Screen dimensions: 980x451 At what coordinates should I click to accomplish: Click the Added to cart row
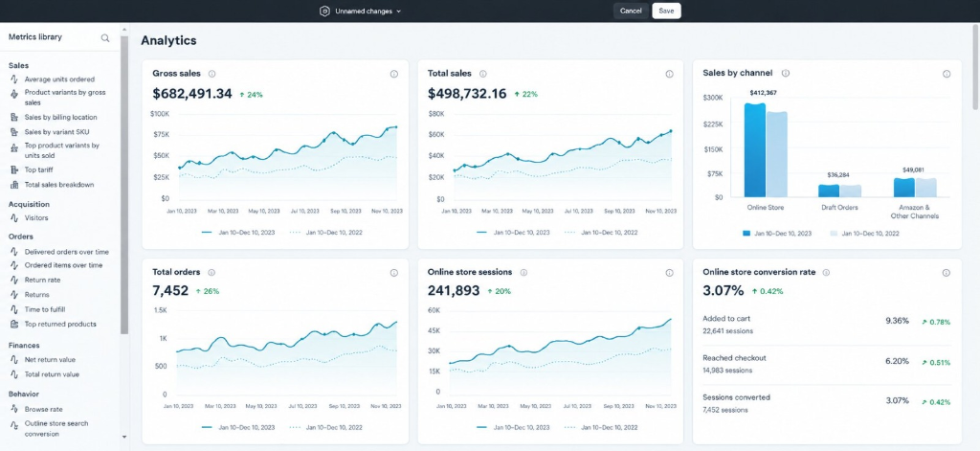coord(826,326)
